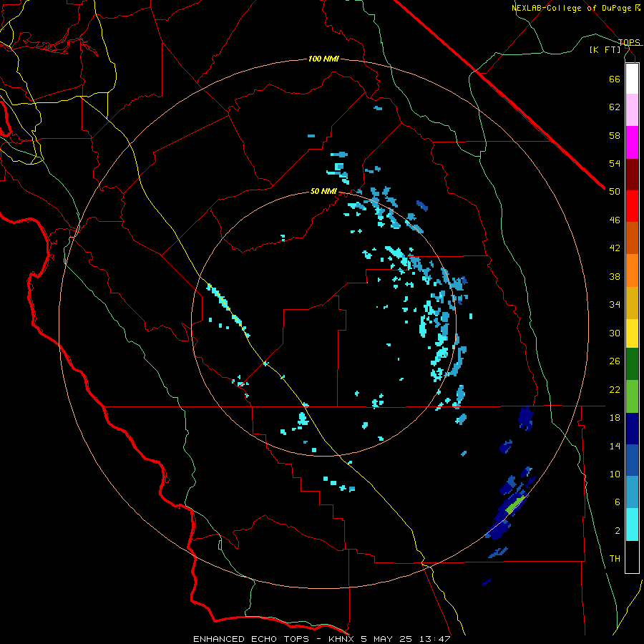Screen dimensions: 644x644
Task: Click the '2' legend value label
Action: point(618,531)
